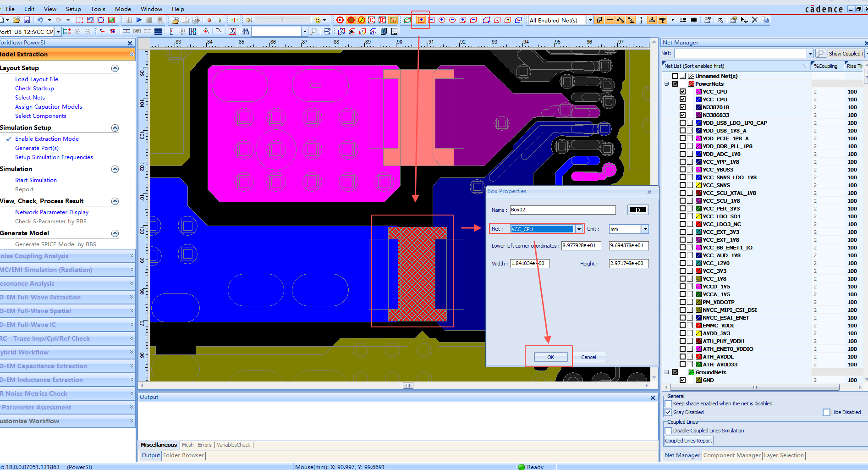Click the horizontal lines stack icon
Viewport: 868px width, 470px height.
(x=158, y=32)
